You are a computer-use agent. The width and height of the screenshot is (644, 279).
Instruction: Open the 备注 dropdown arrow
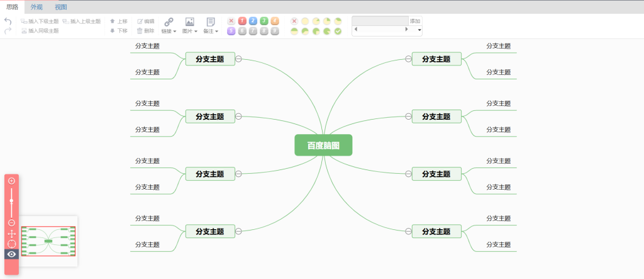(216, 31)
